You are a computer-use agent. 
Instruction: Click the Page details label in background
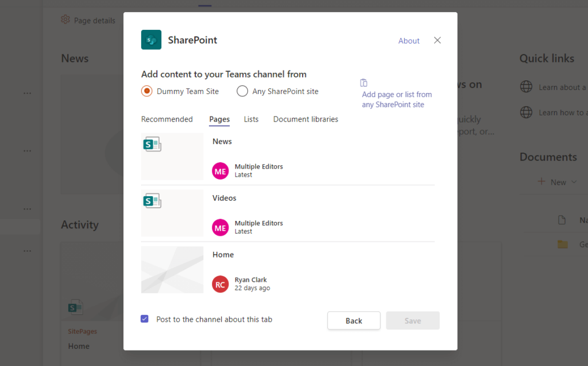(95, 21)
